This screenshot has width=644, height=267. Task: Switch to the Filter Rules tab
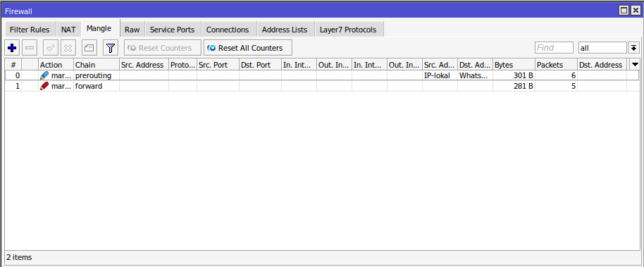click(30, 30)
